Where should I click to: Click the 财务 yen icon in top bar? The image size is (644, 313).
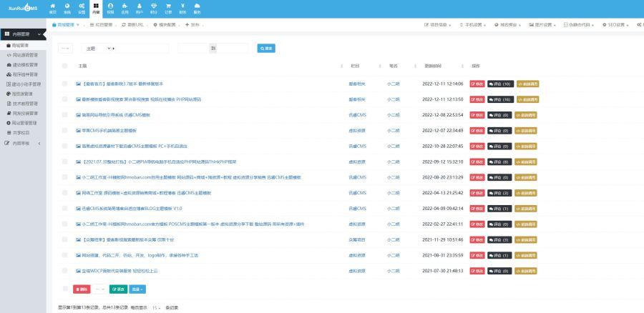[182, 8]
